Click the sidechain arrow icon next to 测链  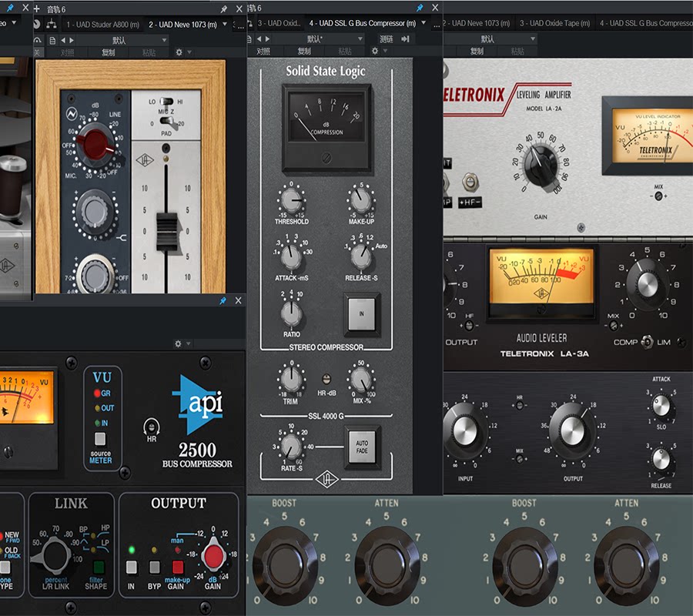[x=405, y=39]
